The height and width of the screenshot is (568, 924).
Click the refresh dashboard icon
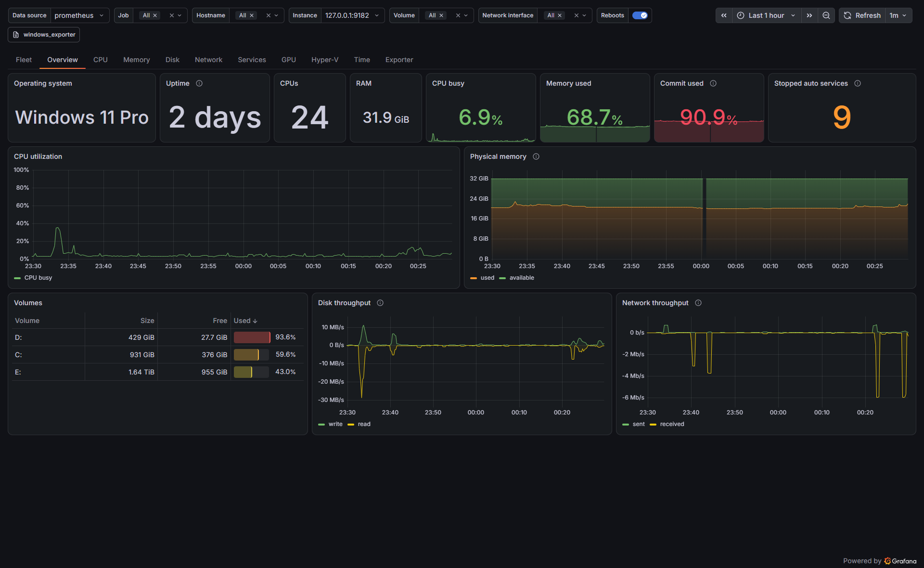point(847,15)
